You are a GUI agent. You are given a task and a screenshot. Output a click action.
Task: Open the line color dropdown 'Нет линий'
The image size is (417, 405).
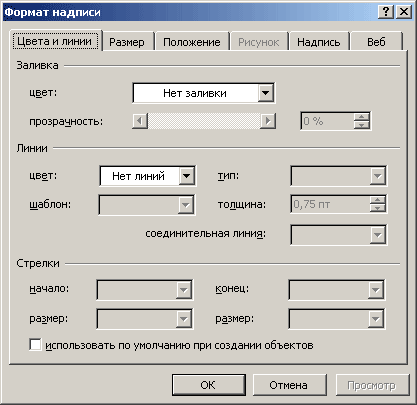[148, 176]
